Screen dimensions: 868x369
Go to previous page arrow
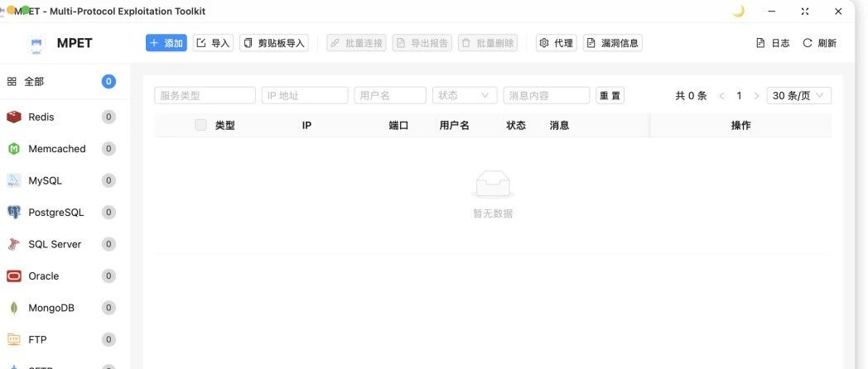(722, 96)
